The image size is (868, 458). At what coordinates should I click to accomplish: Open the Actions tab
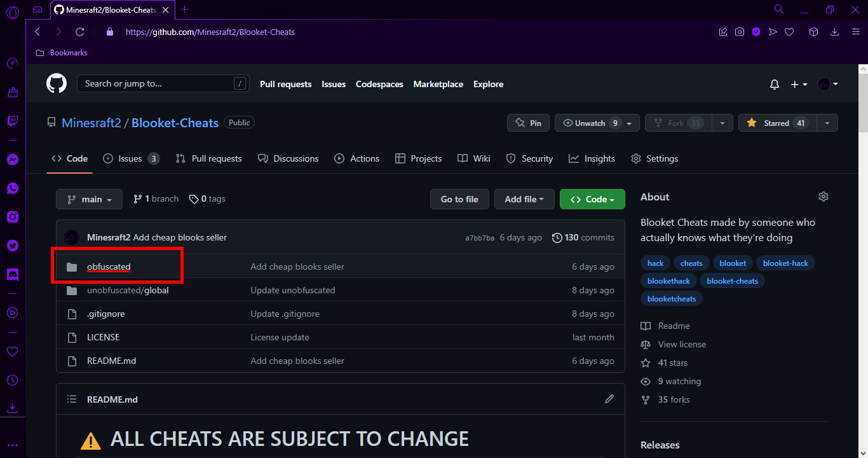point(356,158)
